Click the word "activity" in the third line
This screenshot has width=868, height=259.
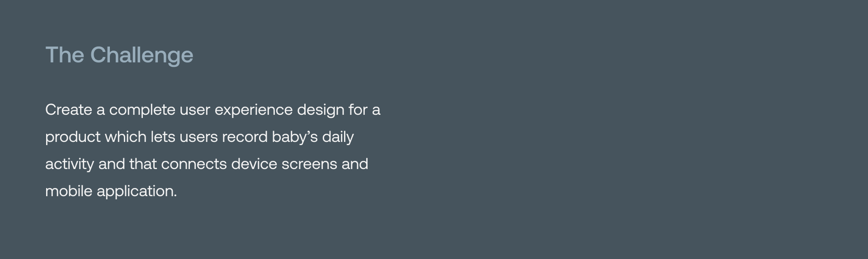[x=70, y=164]
